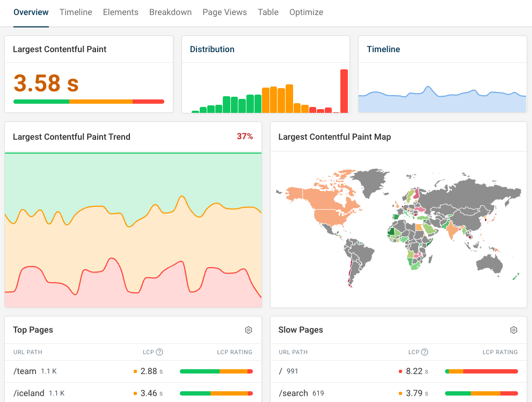This screenshot has width=532, height=402.
Task: Switch to the Timeline tab
Action: click(x=75, y=12)
